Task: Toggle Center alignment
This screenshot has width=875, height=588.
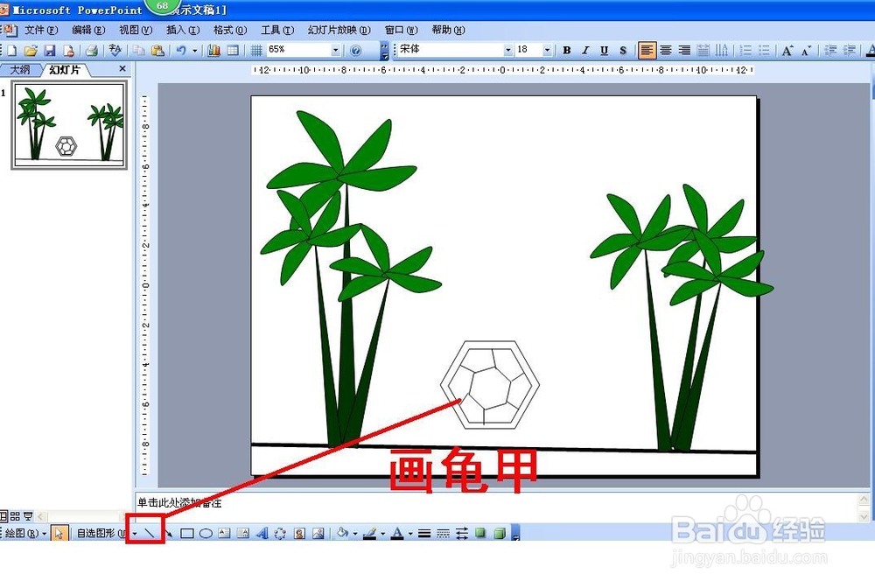Action: tap(666, 50)
